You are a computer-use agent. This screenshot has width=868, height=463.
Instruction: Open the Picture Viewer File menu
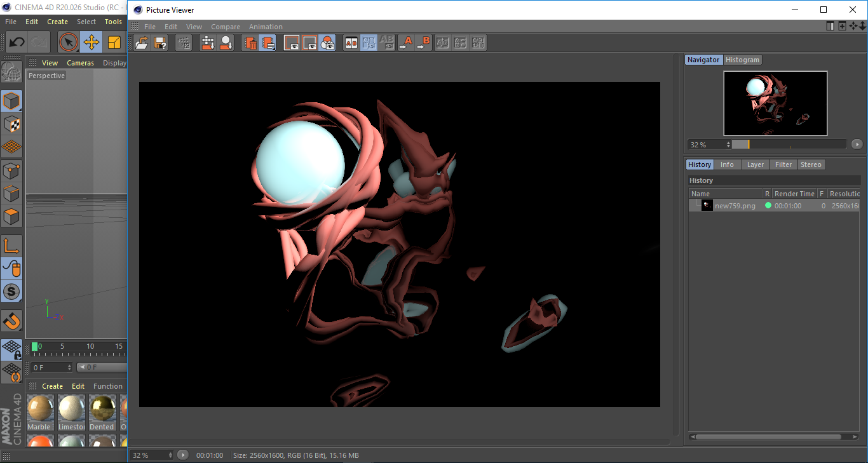click(150, 27)
